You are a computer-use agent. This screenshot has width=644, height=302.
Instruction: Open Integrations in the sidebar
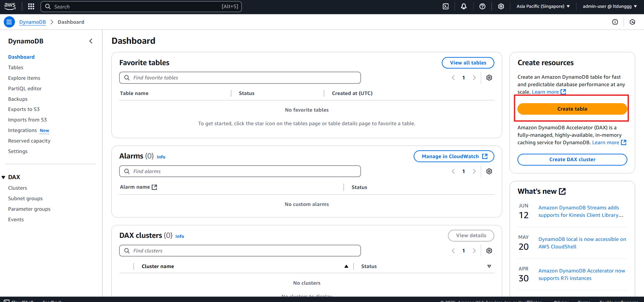(22, 130)
